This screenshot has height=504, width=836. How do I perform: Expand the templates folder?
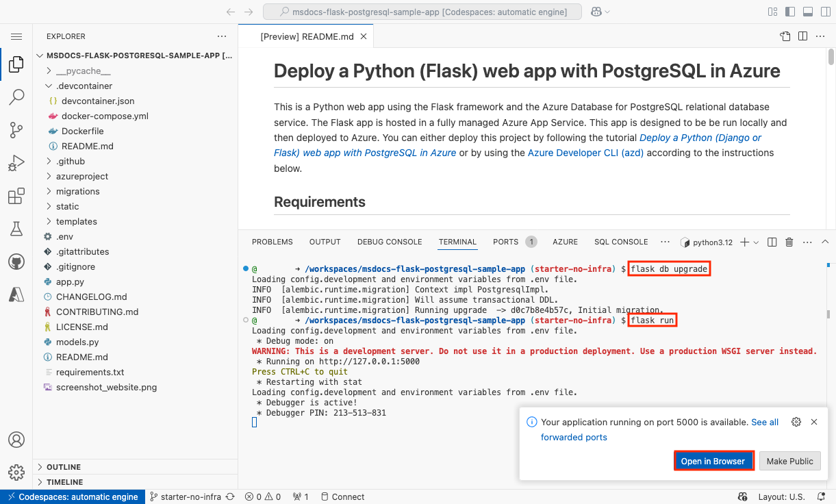[x=75, y=221]
